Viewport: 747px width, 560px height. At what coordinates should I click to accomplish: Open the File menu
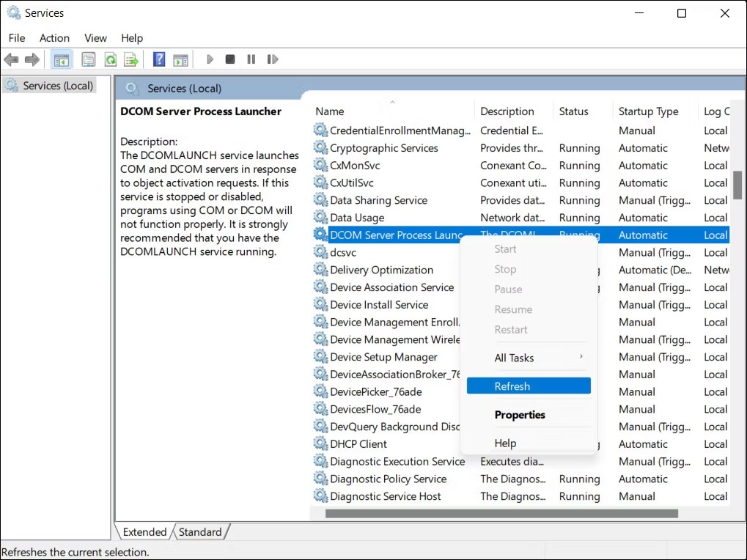(17, 37)
